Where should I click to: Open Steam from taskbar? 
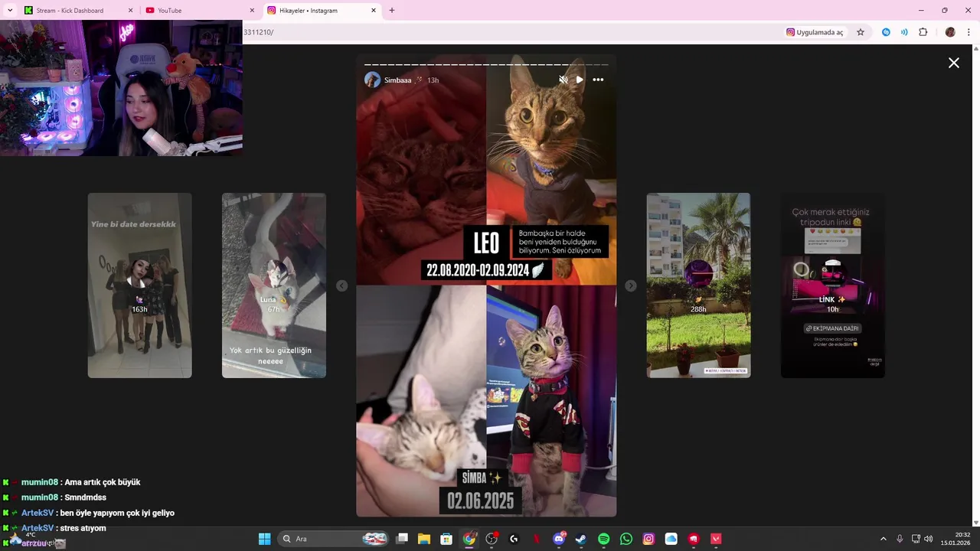(581, 539)
